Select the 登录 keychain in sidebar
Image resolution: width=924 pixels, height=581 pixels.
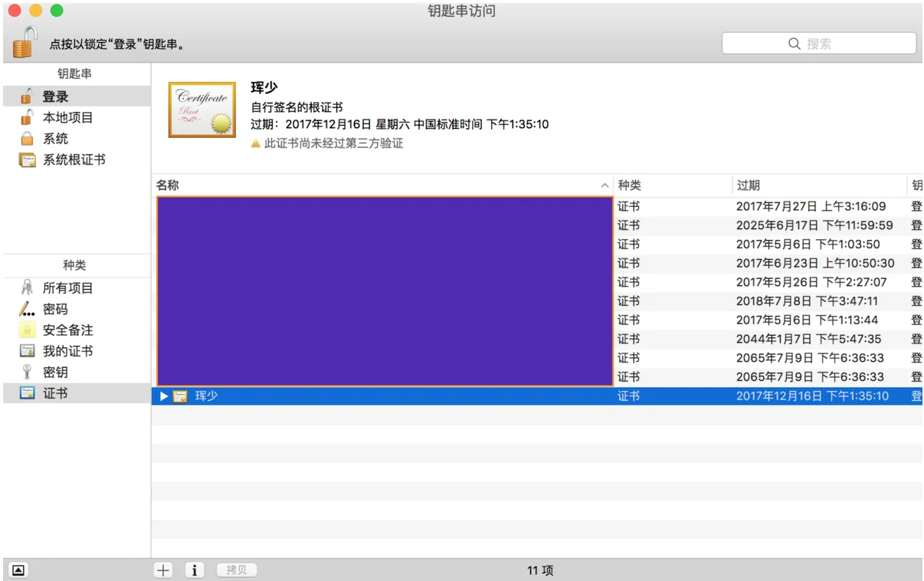pos(76,97)
